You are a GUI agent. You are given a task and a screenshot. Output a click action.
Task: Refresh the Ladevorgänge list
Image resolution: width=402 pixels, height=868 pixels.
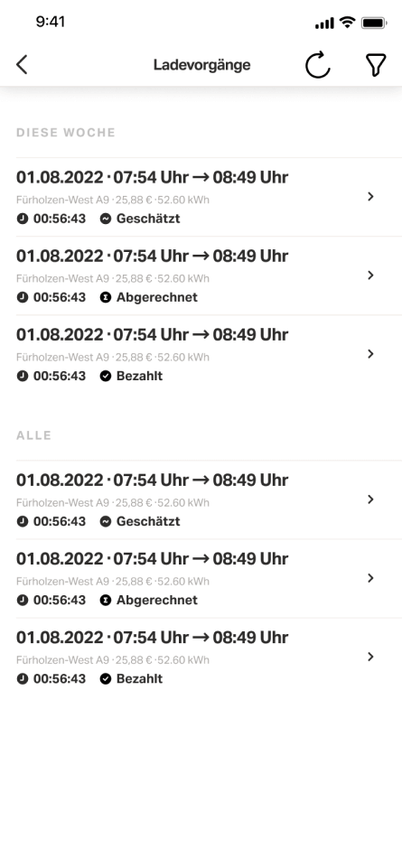tap(318, 65)
